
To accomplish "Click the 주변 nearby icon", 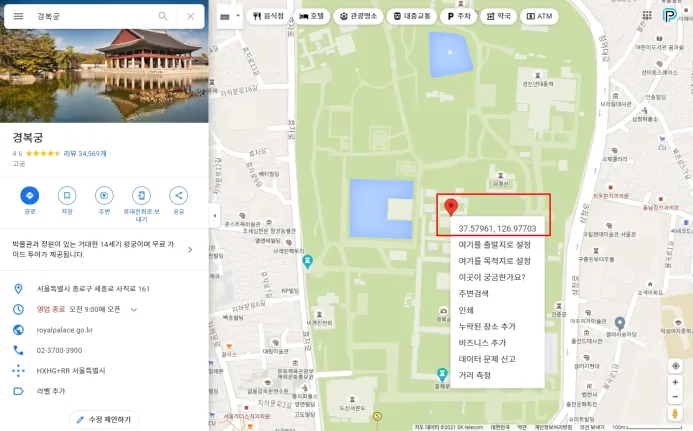I will [x=104, y=195].
